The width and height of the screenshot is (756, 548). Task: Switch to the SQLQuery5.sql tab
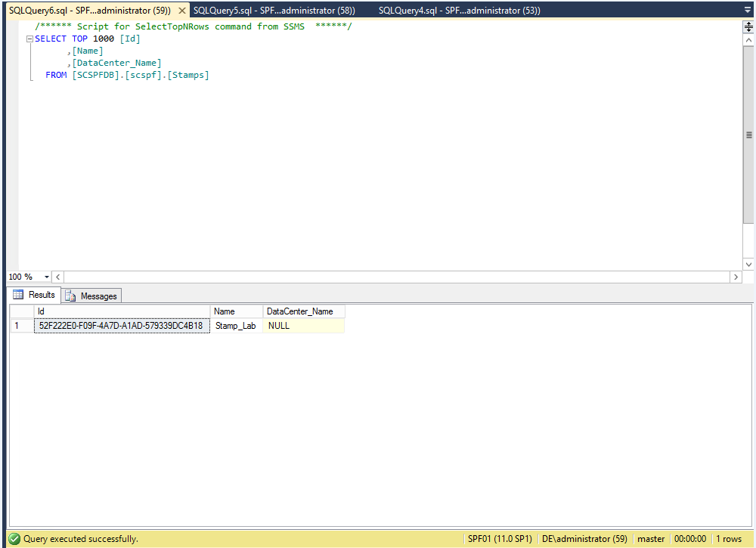[274, 11]
